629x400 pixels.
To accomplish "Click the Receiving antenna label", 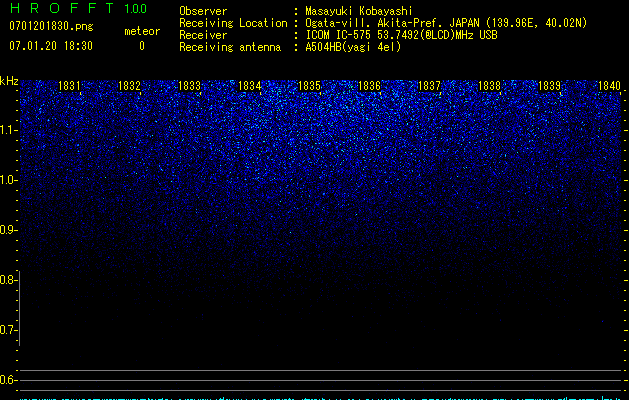I will point(230,47).
